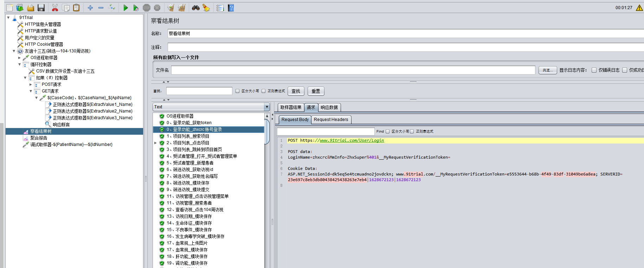Stop the test with STOP icon
Image resolution: width=644 pixels, height=268 pixels.
click(x=147, y=8)
